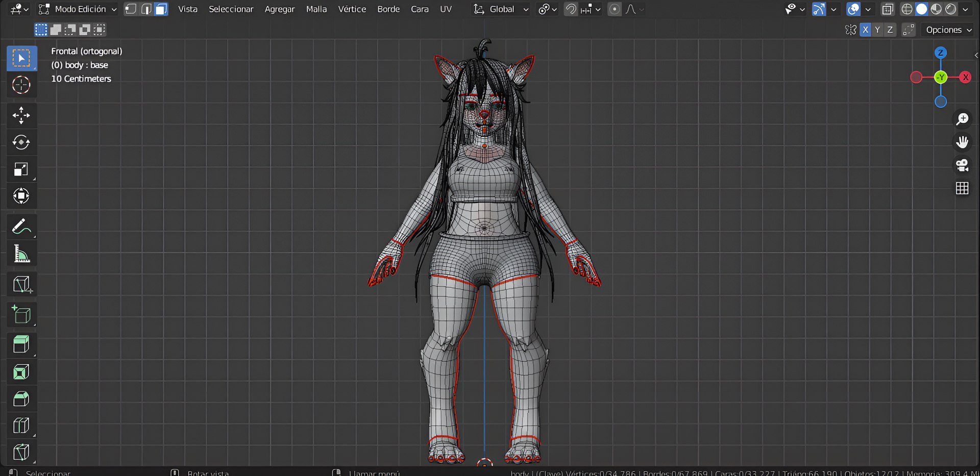Viewport: 980px width, 476px height.
Task: Expand the gizmo options arrow
Action: (834, 9)
